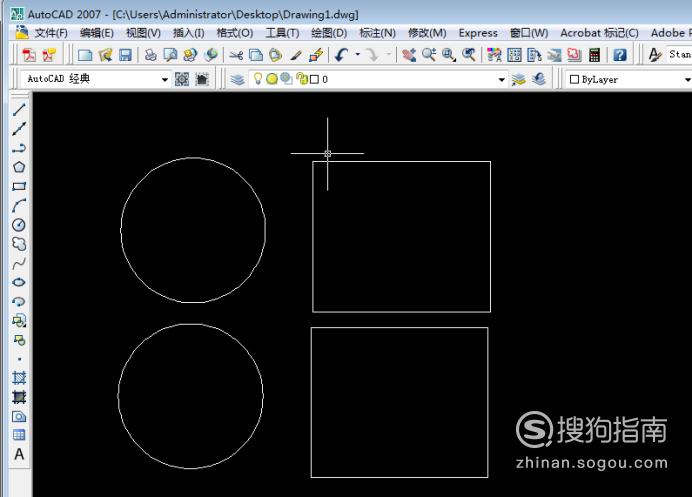Image resolution: width=692 pixels, height=497 pixels.
Task: Toggle layer 0 on/off lightbulb
Action: tap(258, 79)
